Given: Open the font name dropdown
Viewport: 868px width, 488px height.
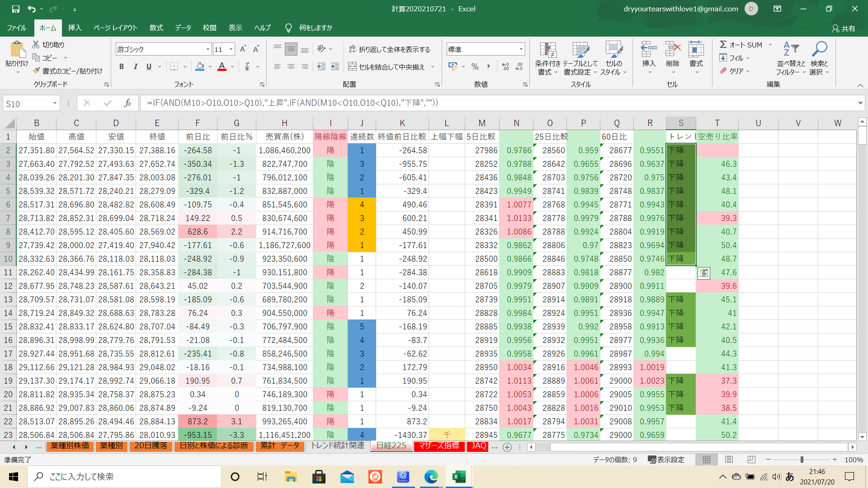Looking at the screenshot, I should point(208,49).
